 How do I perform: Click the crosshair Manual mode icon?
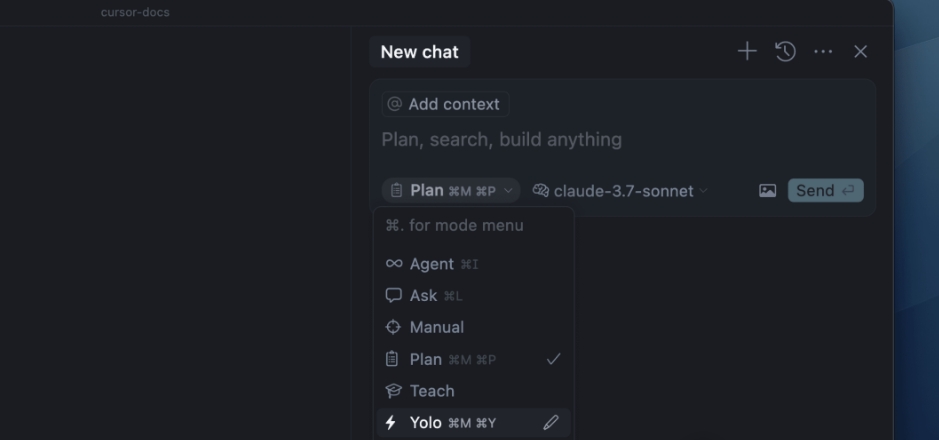tap(394, 327)
